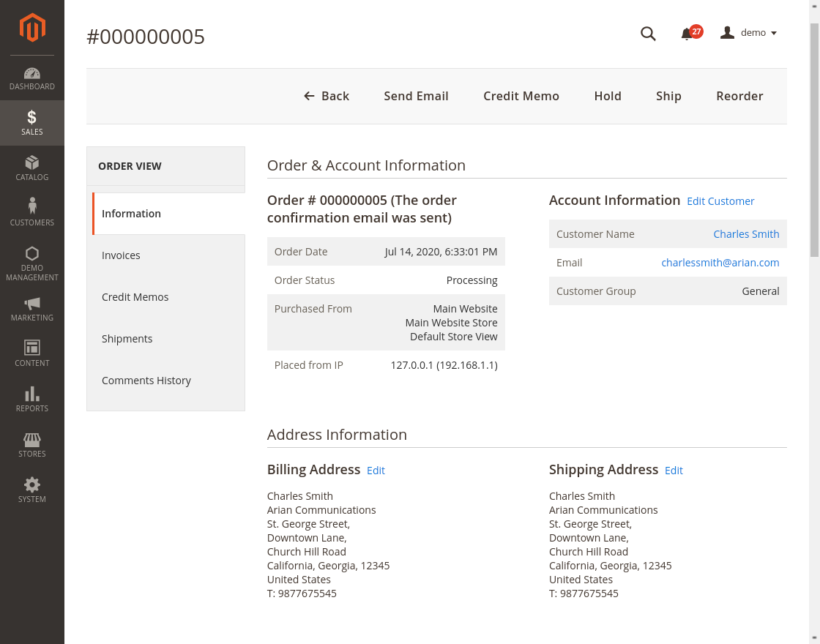
Task: Open the admin global search
Action: point(648,34)
